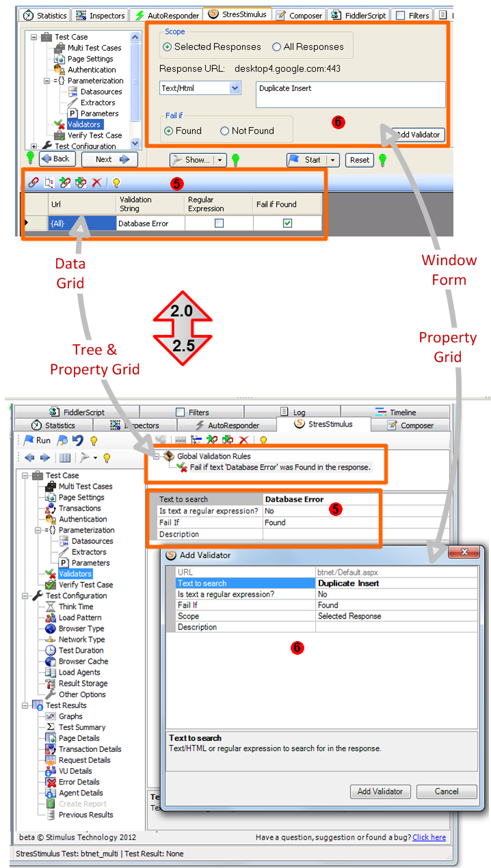Click the Graphs chart icon
The image size is (491, 868).
pyautogui.click(x=51, y=716)
